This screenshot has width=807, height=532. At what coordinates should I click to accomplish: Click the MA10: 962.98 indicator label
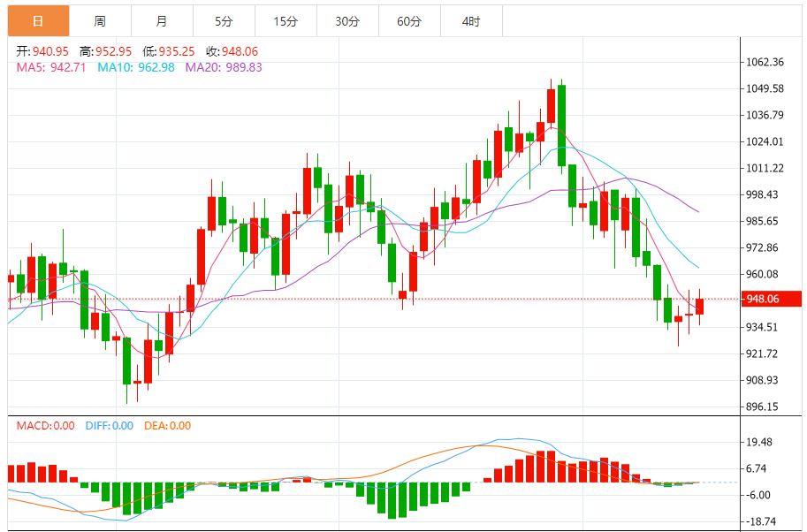pos(136,67)
